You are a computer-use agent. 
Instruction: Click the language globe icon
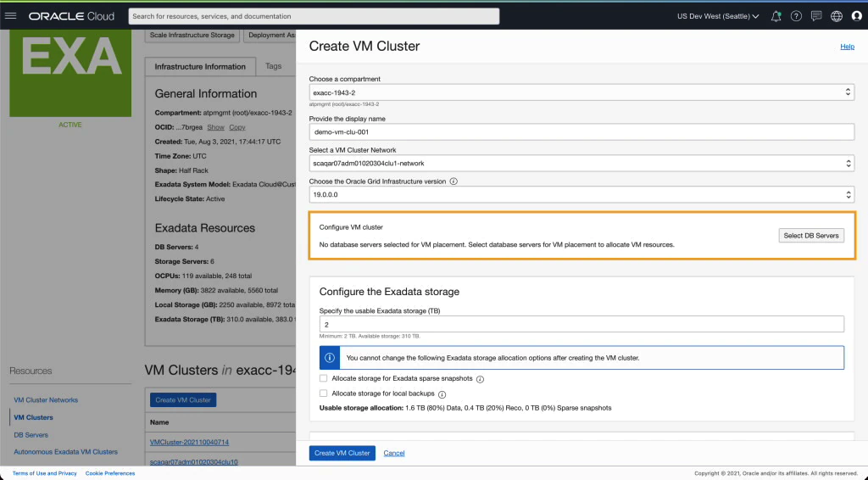pos(837,16)
